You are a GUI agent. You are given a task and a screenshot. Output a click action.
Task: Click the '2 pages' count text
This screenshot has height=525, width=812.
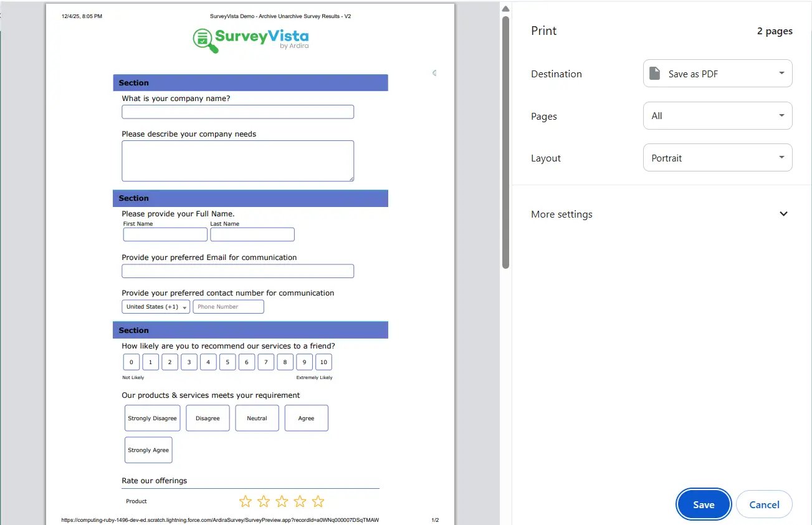(x=775, y=31)
